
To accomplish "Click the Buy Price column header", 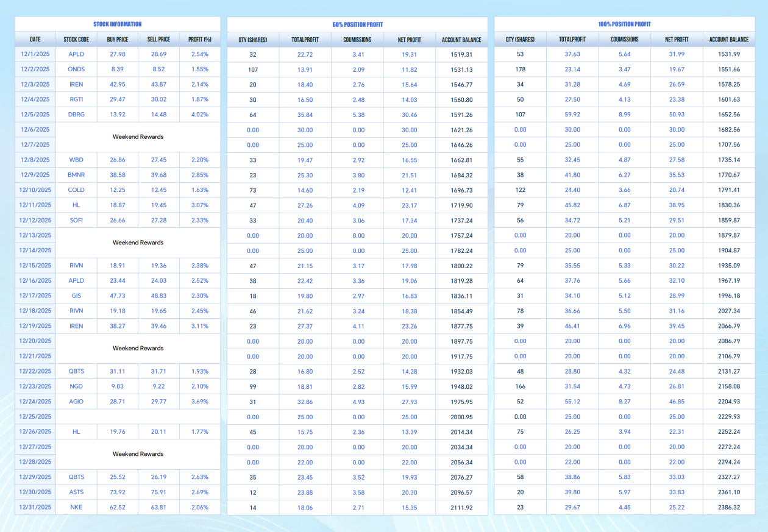I will [118, 40].
